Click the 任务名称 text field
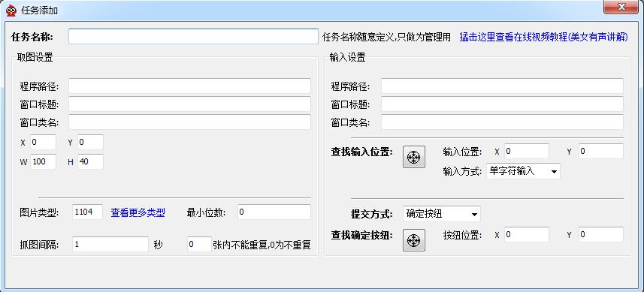The width and height of the screenshot is (644, 292). (x=193, y=37)
